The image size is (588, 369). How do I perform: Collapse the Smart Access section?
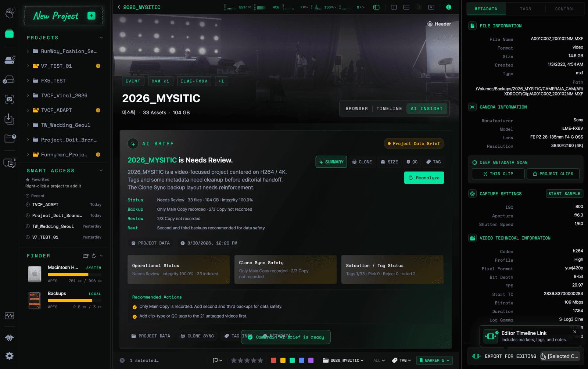tap(101, 171)
